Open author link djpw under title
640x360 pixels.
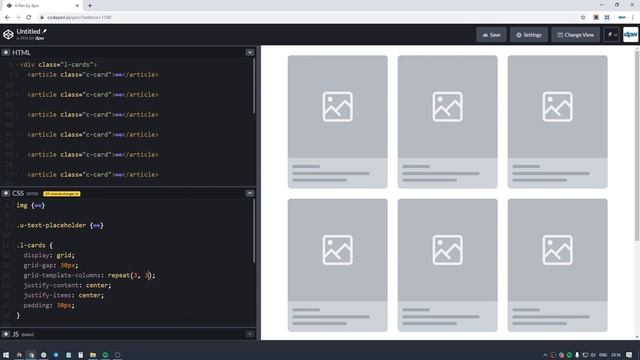40,38
